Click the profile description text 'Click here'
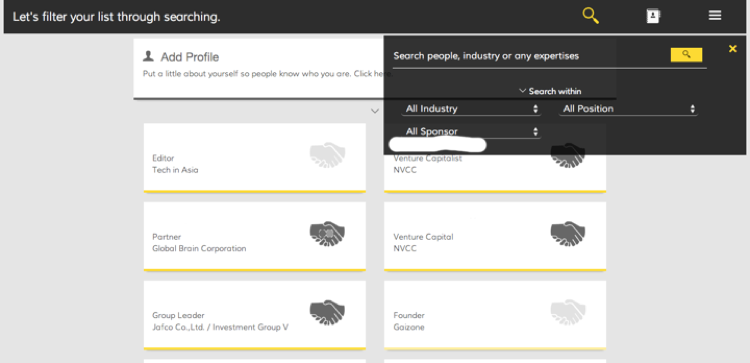 [x=373, y=74]
